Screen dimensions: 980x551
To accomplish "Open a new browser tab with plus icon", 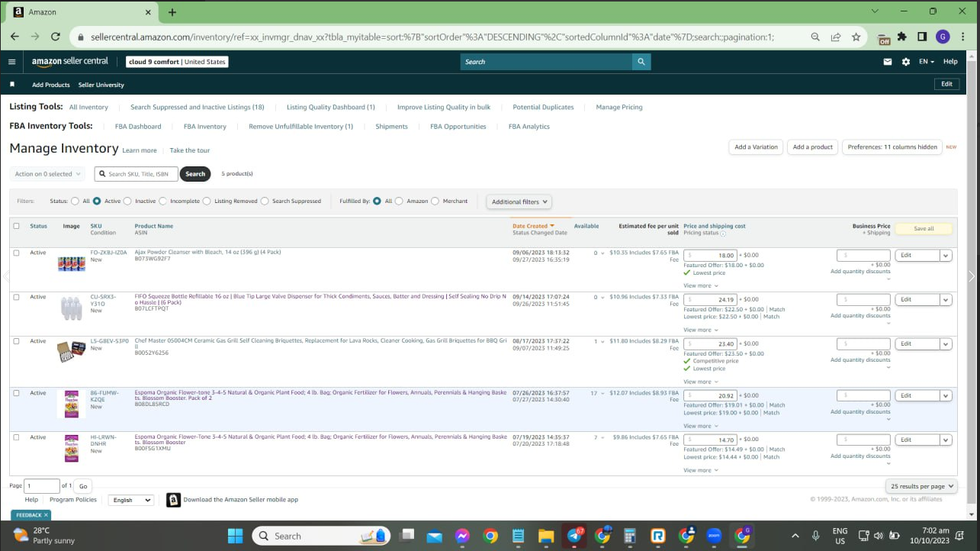I will click(172, 12).
